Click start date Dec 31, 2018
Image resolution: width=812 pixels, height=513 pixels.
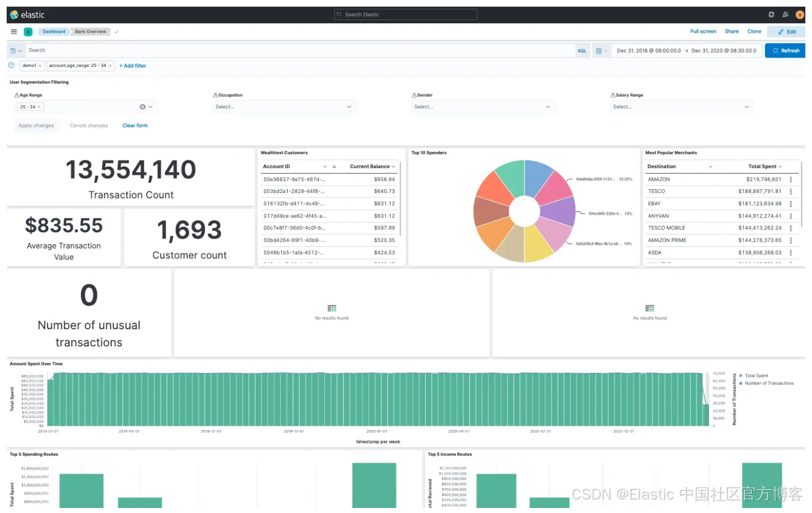point(649,50)
